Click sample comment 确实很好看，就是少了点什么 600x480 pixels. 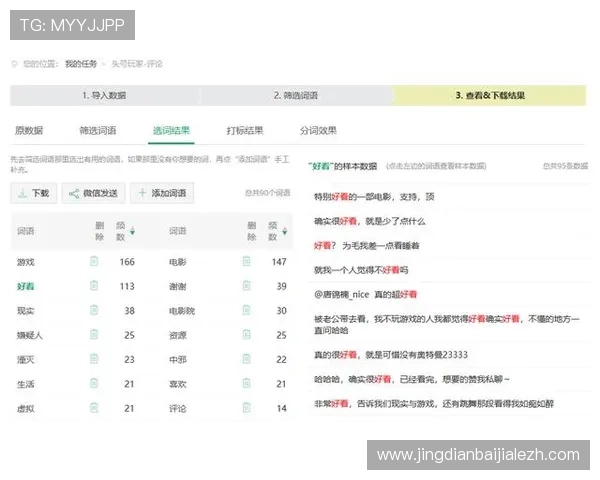point(370,221)
